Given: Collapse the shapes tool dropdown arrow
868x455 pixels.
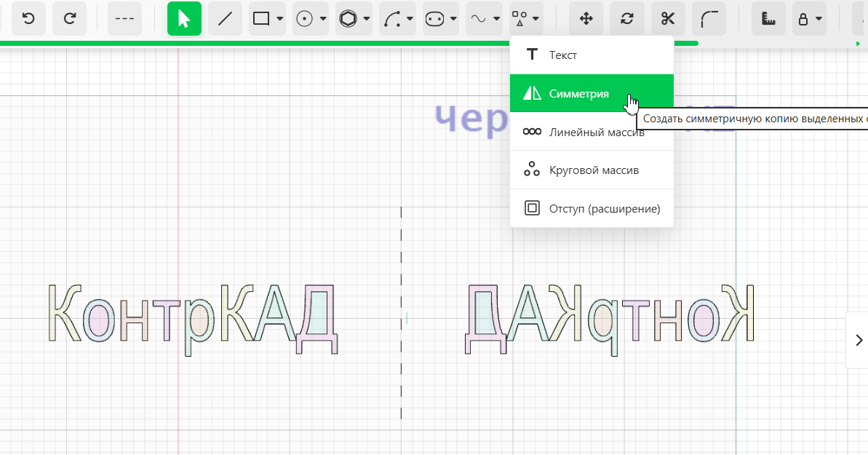Looking at the screenshot, I should [535, 19].
